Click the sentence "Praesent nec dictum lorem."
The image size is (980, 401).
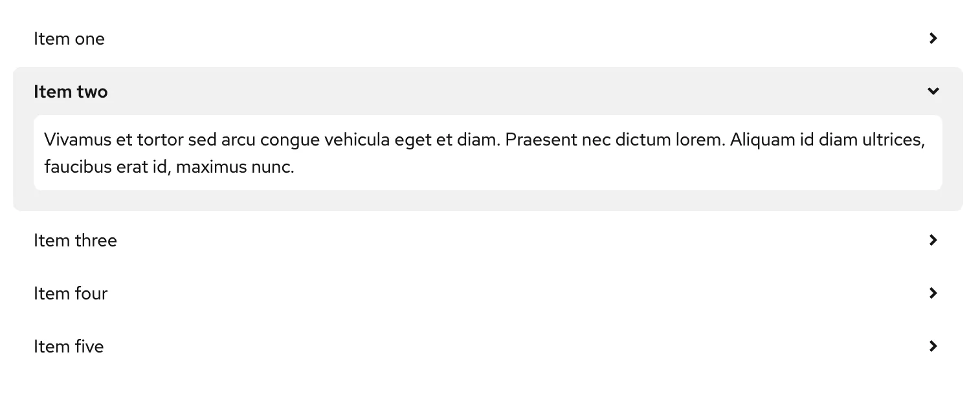[615, 139]
